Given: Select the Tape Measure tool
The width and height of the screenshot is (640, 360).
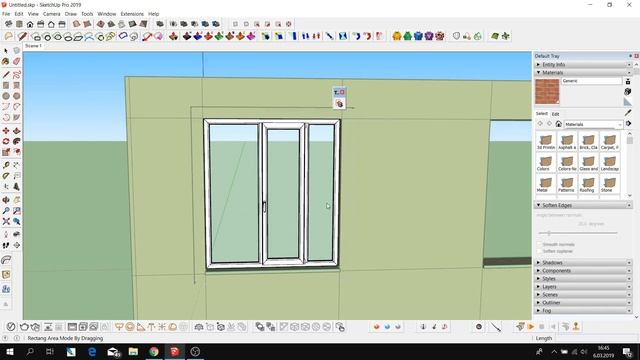Looking at the screenshot, I should [x=6, y=165].
